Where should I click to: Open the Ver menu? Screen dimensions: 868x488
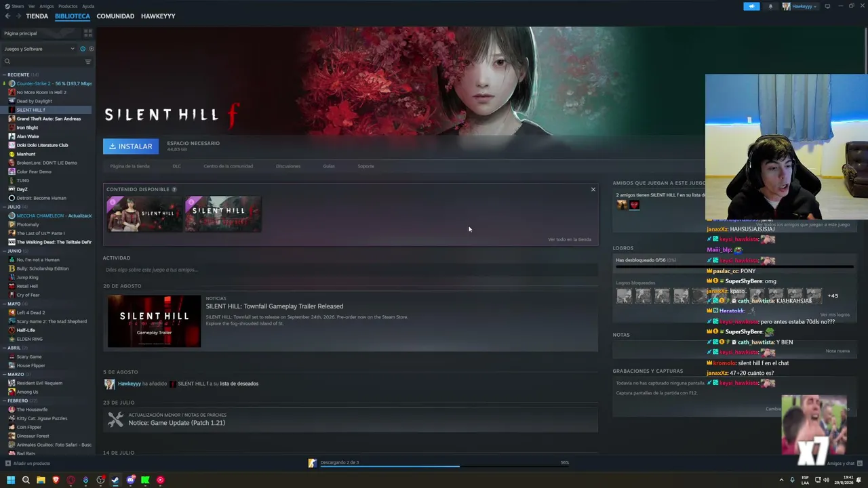point(31,6)
